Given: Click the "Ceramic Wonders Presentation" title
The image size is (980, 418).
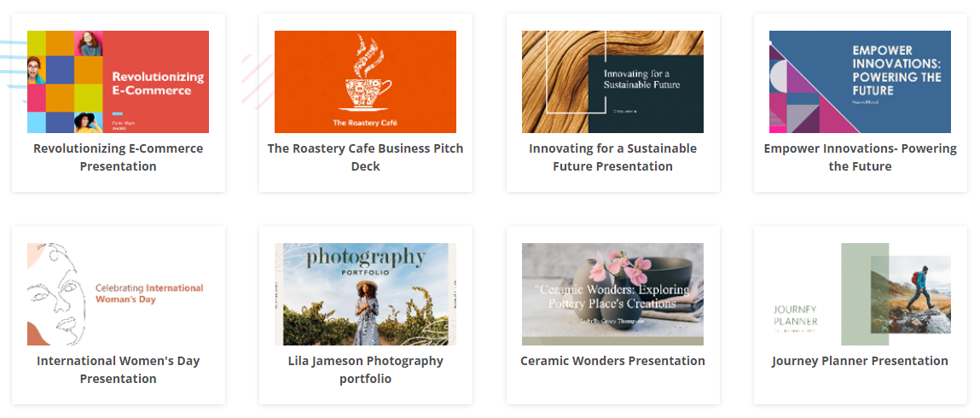Looking at the screenshot, I should tap(612, 361).
